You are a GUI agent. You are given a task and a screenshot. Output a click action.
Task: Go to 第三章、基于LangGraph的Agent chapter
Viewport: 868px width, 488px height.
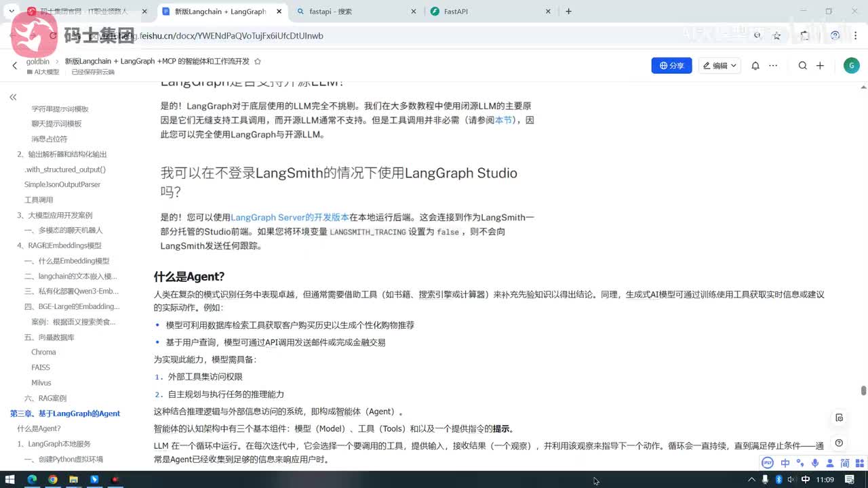pyautogui.click(x=65, y=413)
